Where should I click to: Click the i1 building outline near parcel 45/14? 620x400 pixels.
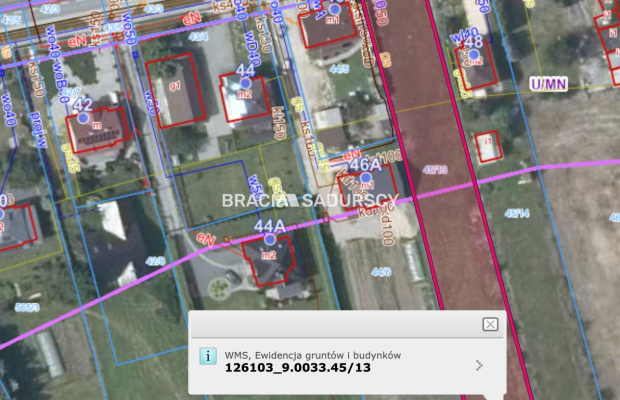click(x=488, y=147)
